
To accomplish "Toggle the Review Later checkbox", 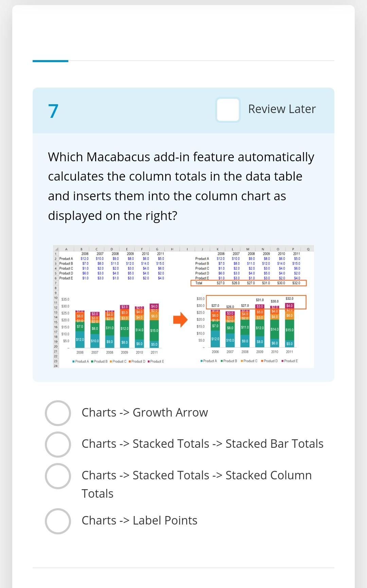I will [x=228, y=109].
